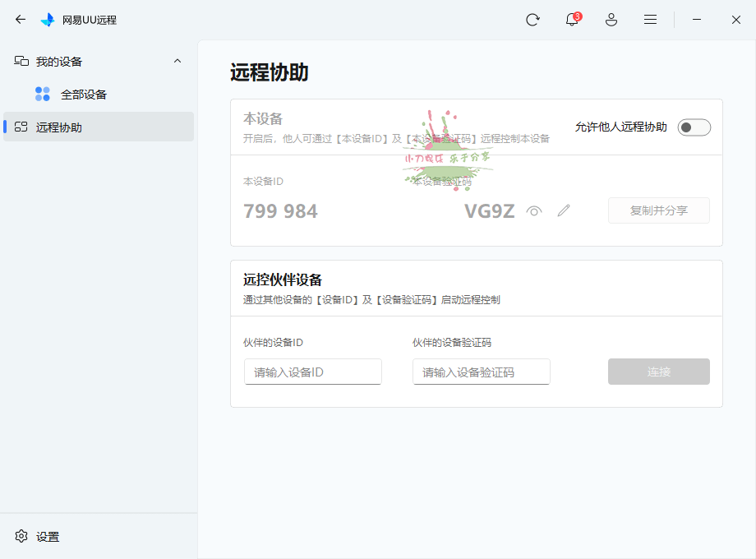Refresh using the circular reload icon

532,19
